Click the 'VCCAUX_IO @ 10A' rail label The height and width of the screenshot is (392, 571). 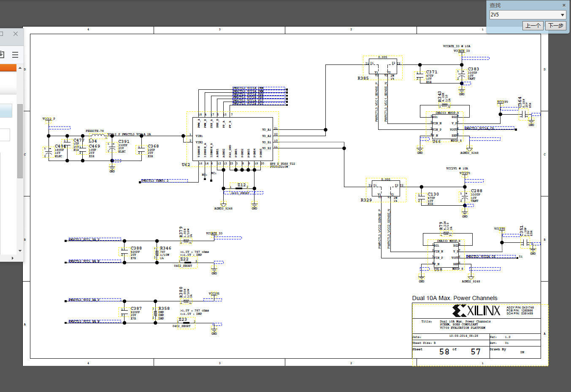pos(457,46)
